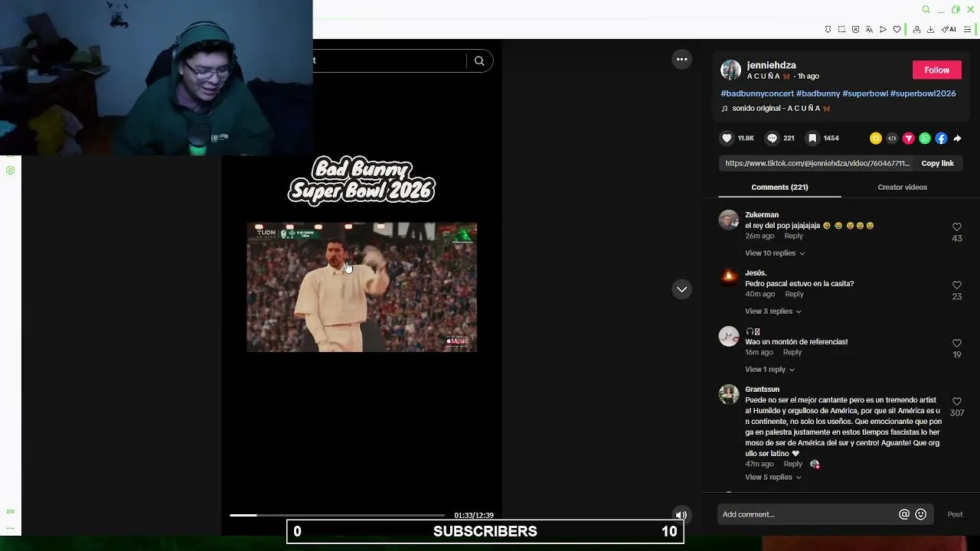The width and height of the screenshot is (980, 551).
Task: Reply to Jesús's comment
Action: point(794,294)
